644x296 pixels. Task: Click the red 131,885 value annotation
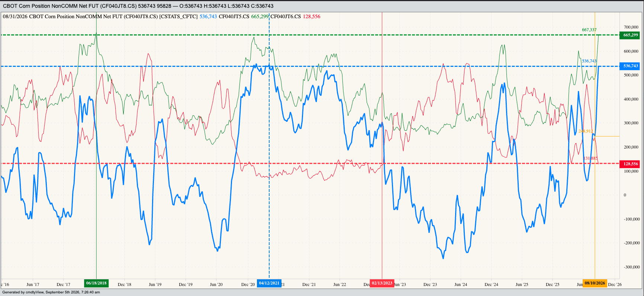coord(590,158)
